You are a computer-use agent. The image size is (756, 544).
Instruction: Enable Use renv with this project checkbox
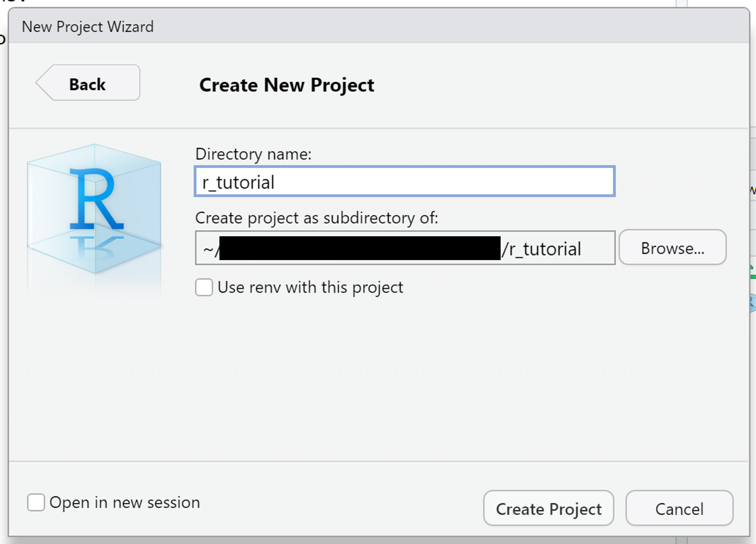click(x=204, y=288)
